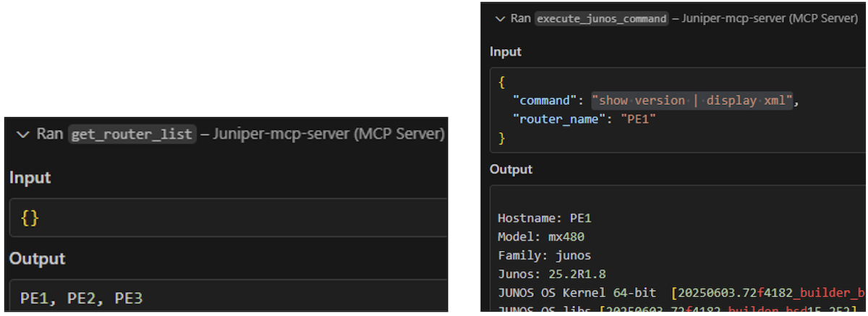The width and height of the screenshot is (868, 316).
Task: Select the "show version | display xml" value
Action: pyautogui.click(x=692, y=100)
